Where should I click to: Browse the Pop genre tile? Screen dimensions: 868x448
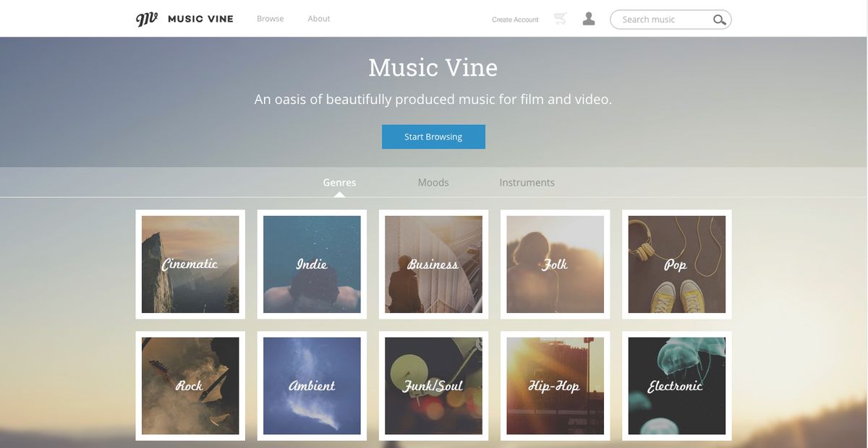coord(676,264)
